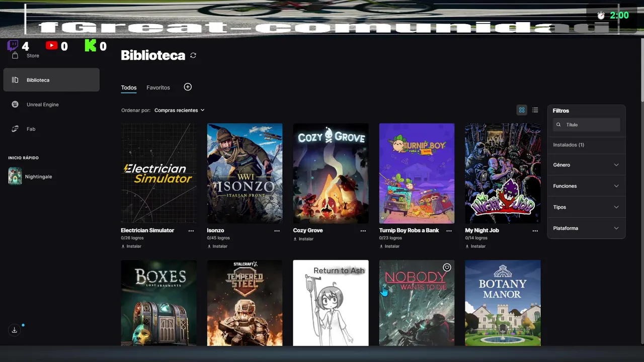
Task: Expand the Plataforma filter
Action: coord(586,228)
